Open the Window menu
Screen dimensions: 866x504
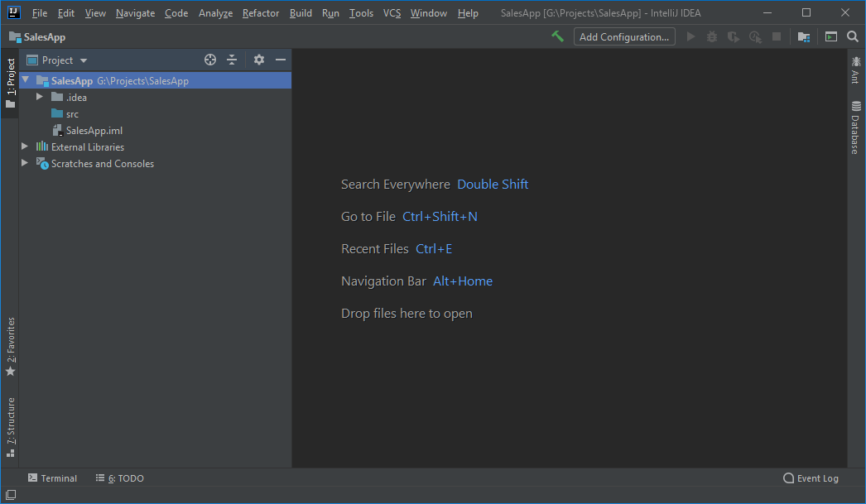pyautogui.click(x=429, y=12)
